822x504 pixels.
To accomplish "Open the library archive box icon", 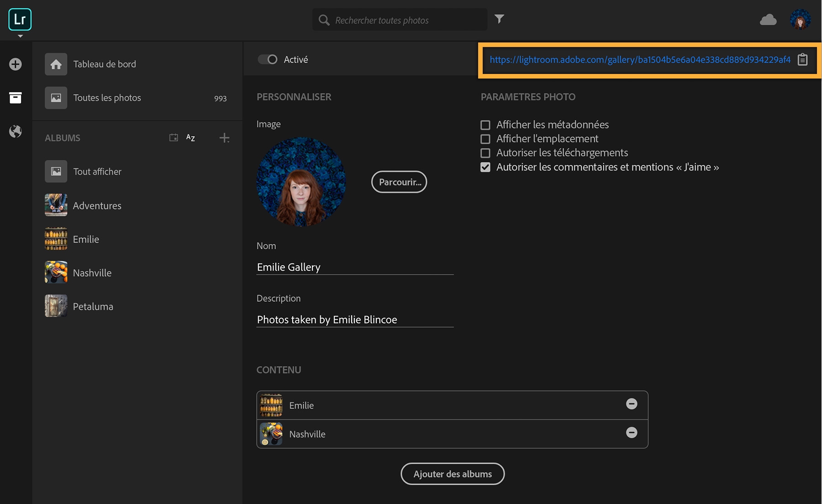I will point(16,98).
